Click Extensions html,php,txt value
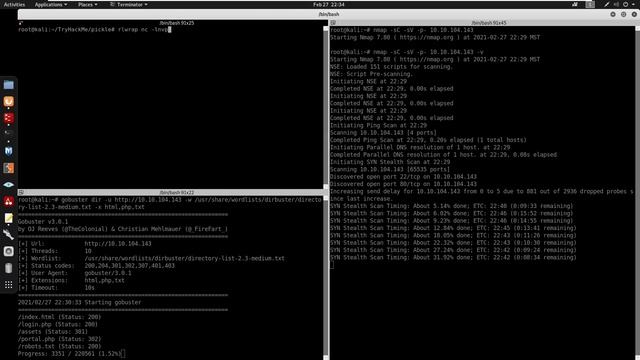 (x=104, y=280)
